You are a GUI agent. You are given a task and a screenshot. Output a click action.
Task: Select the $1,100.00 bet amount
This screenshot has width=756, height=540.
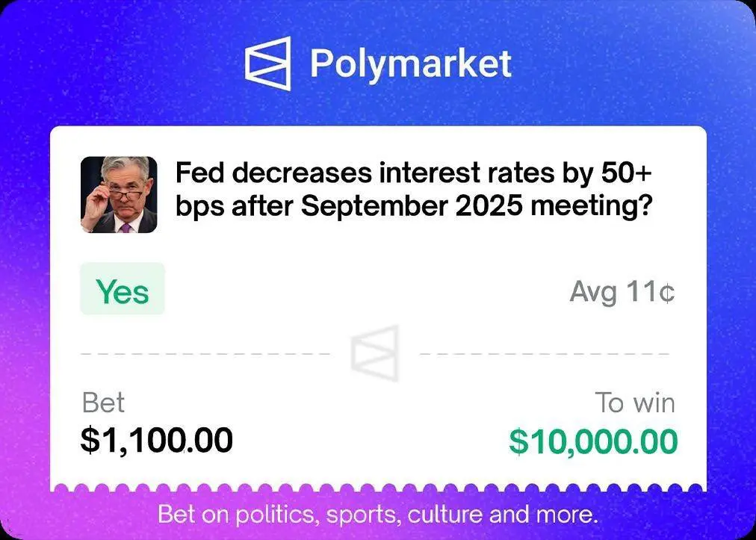tap(157, 440)
